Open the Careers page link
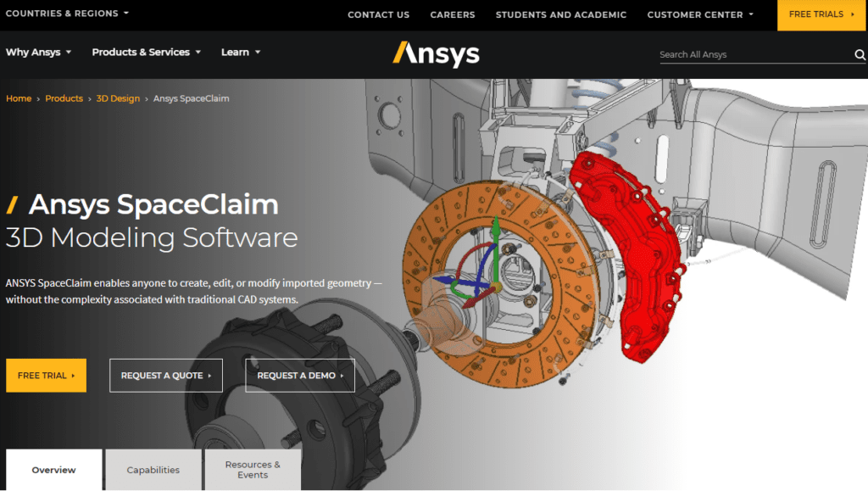The width and height of the screenshot is (868, 491). (x=453, y=14)
